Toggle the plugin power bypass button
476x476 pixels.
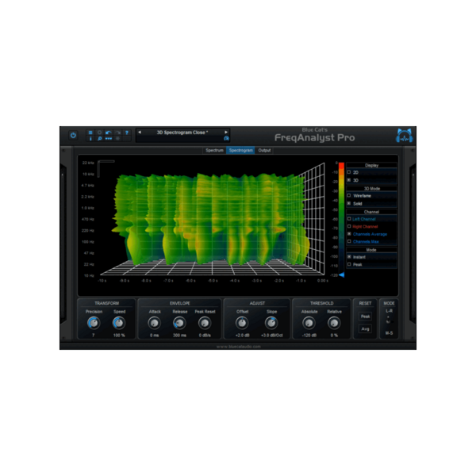click(73, 136)
